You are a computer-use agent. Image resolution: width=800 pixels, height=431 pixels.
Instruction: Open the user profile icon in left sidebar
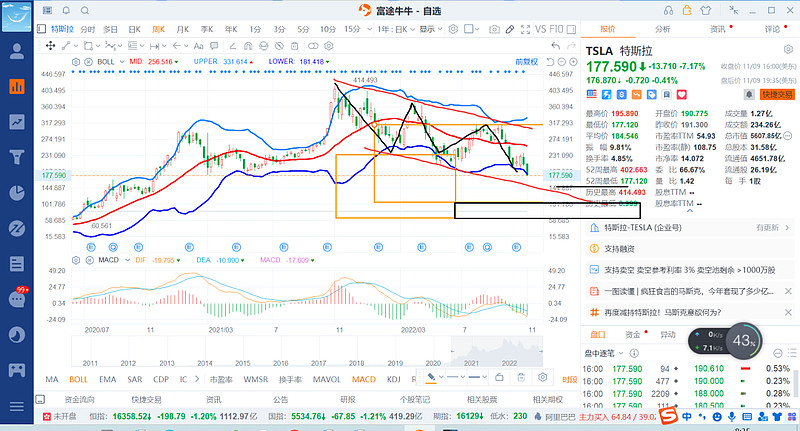pyautogui.click(x=17, y=52)
